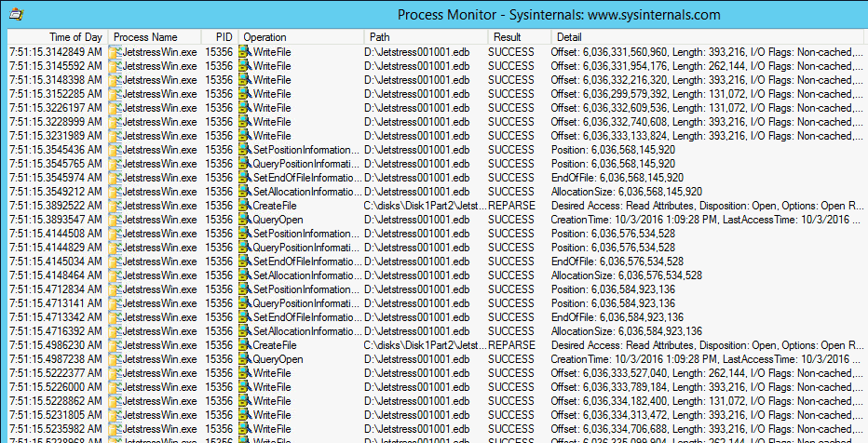
Task: Click the JetstressWin.exe icon in the 7:51:15.3142849 row
Action: click(x=115, y=52)
